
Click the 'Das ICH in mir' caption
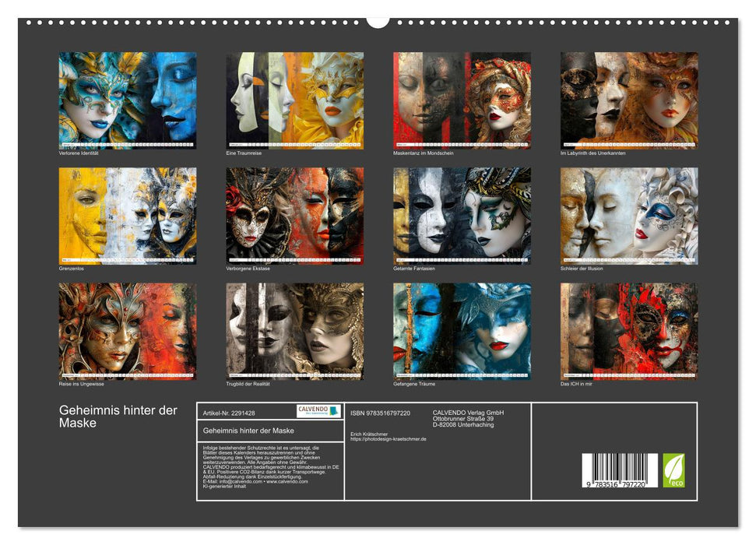[x=576, y=385]
